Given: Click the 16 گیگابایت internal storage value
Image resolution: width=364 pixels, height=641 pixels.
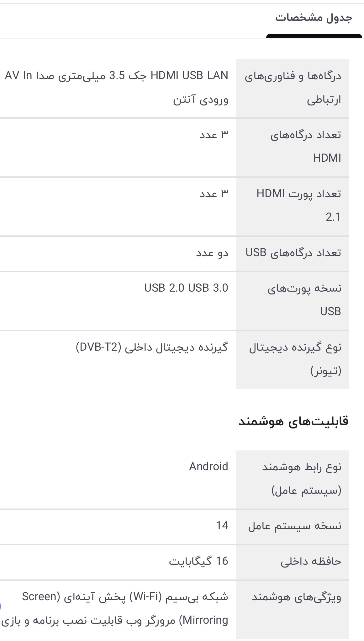Looking at the screenshot, I should (x=198, y=561).
